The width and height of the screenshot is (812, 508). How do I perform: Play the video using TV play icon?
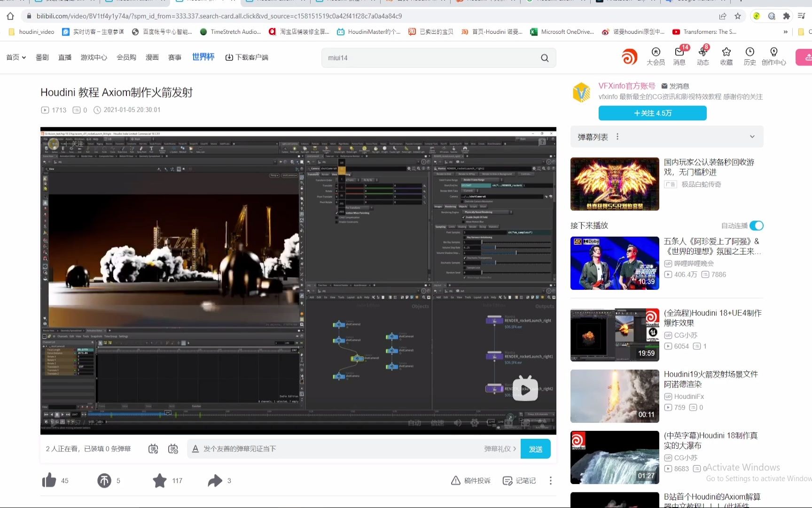pyautogui.click(x=525, y=388)
